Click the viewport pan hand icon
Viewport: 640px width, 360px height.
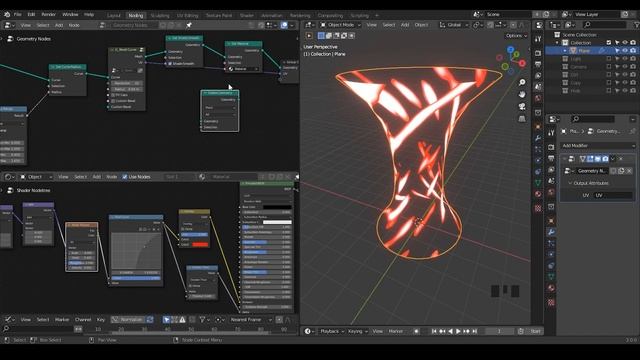click(x=522, y=94)
